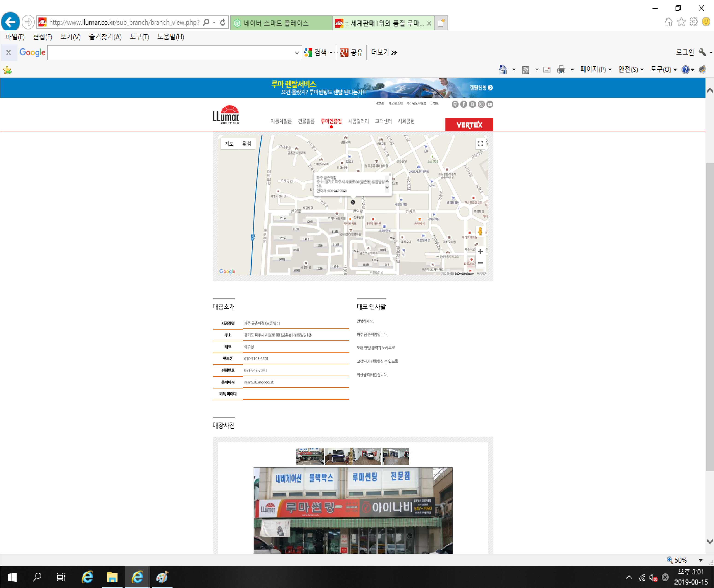This screenshot has width=714, height=588.
Task: Click the smiley feedback icon
Action: pyautogui.click(x=706, y=22)
